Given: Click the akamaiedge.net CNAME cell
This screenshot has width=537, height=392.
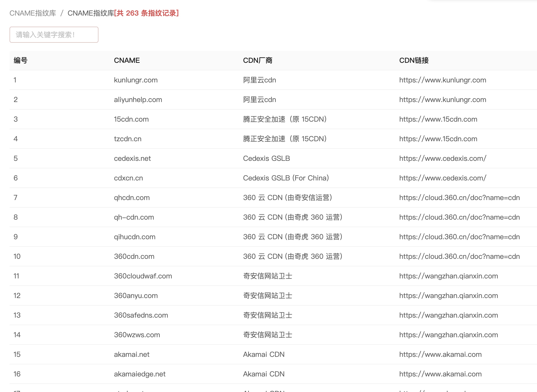Looking at the screenshot, I should click(x=140, y=374).
